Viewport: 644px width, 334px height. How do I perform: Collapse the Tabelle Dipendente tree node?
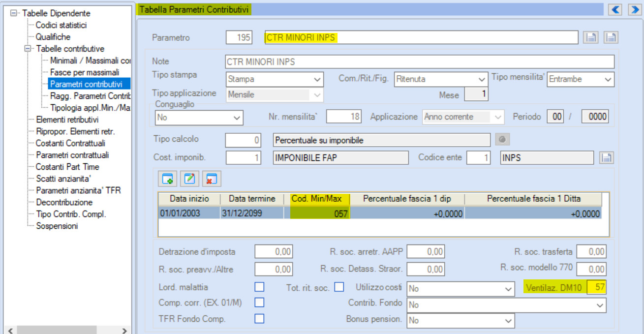click(x=13, y=13)
